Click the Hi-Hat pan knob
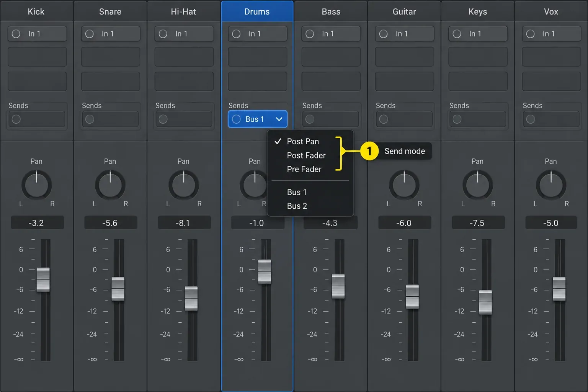 tap(184, 185)
